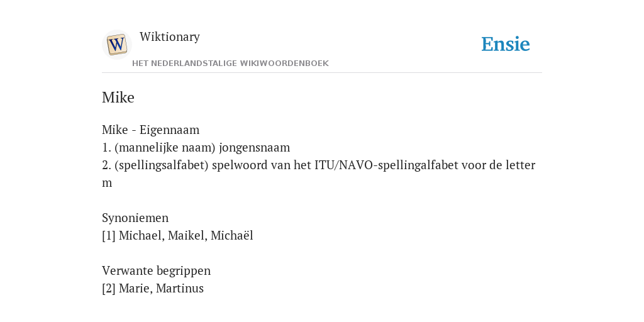
Task: Click the 'jongensnaam' definition text
Action: pos(254,147)
